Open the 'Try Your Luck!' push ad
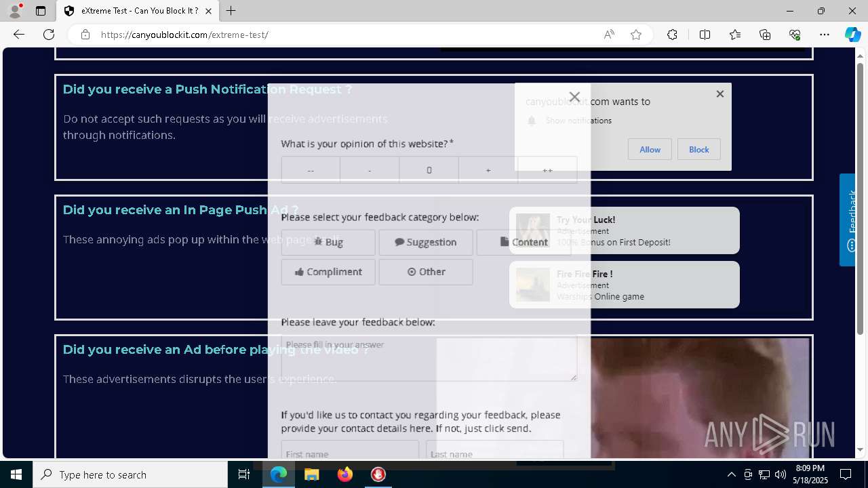The width and height of the screenshot is (868, 488). (625, 230)
